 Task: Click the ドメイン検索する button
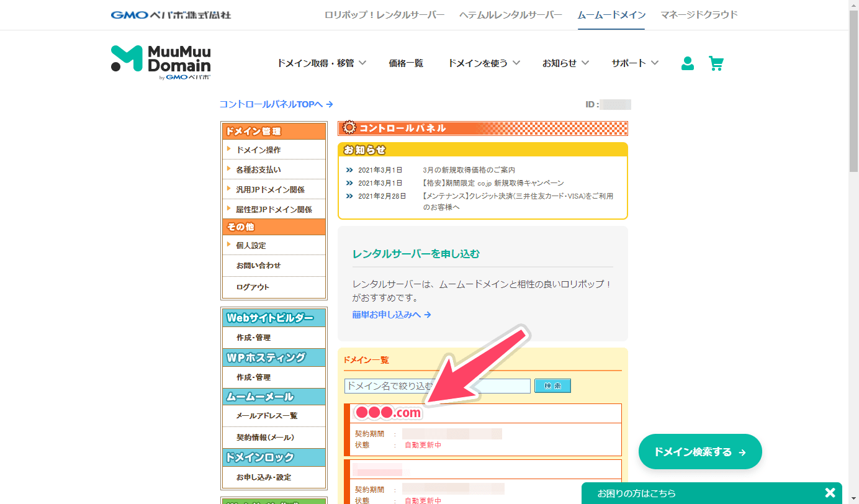700,452
